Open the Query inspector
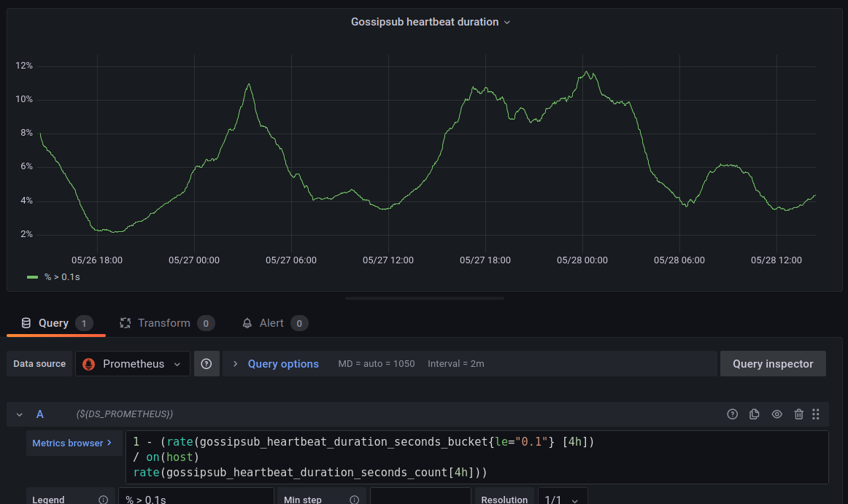Viewport: 848px width, 504px height. point(772,364)
